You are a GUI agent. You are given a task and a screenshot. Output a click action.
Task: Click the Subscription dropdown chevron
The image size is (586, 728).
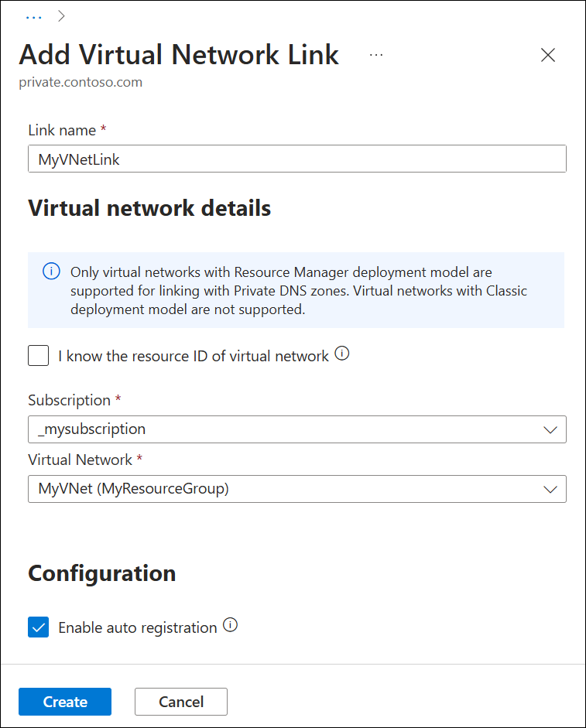coord(550,429)
